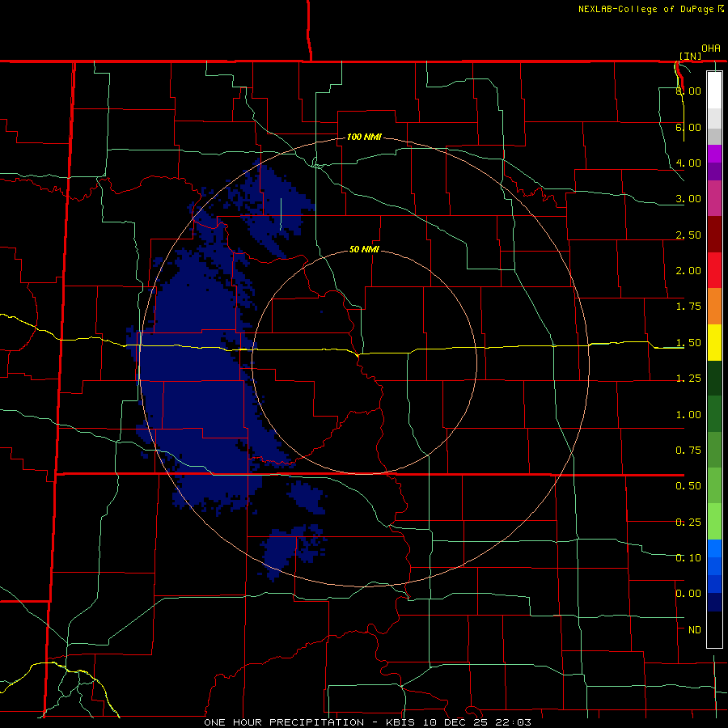728x728 pixels.
Task: Click the 1.50 legend value
Action: (x=688, y=343)
